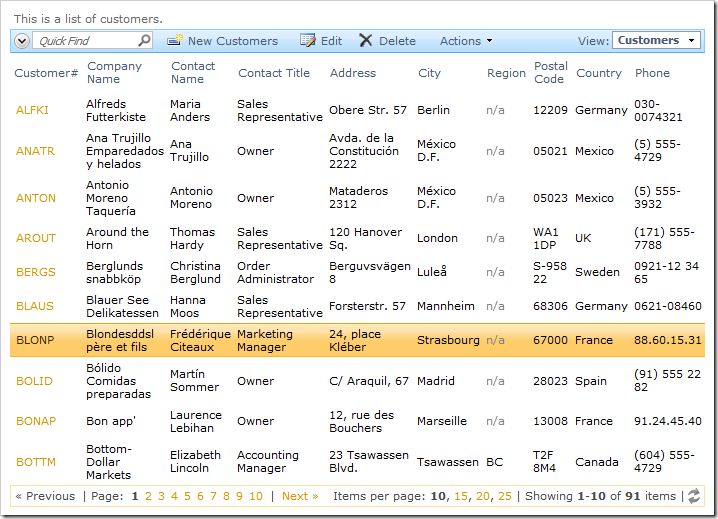Open the Actions dropdown menu

pos(466,41)
